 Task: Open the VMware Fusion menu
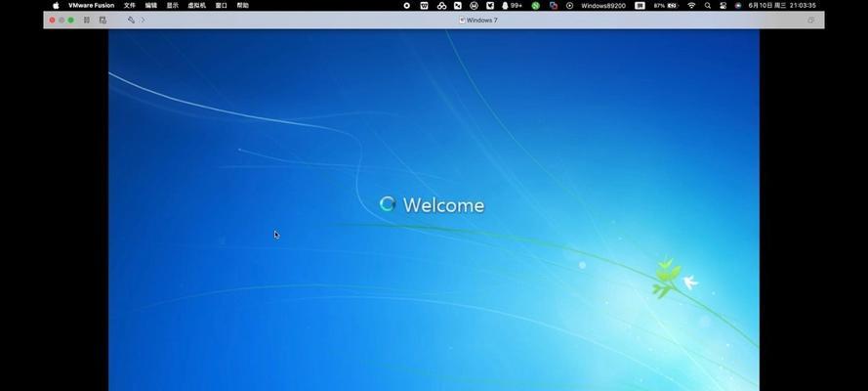[x=92, y=6]
